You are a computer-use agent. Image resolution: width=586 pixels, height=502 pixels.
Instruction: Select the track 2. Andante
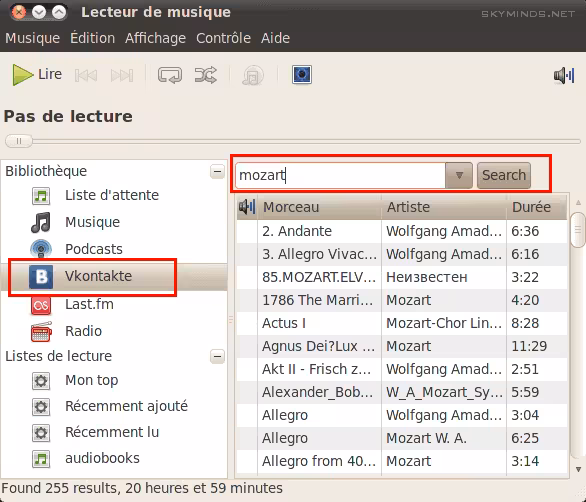(x=402, y=231)
